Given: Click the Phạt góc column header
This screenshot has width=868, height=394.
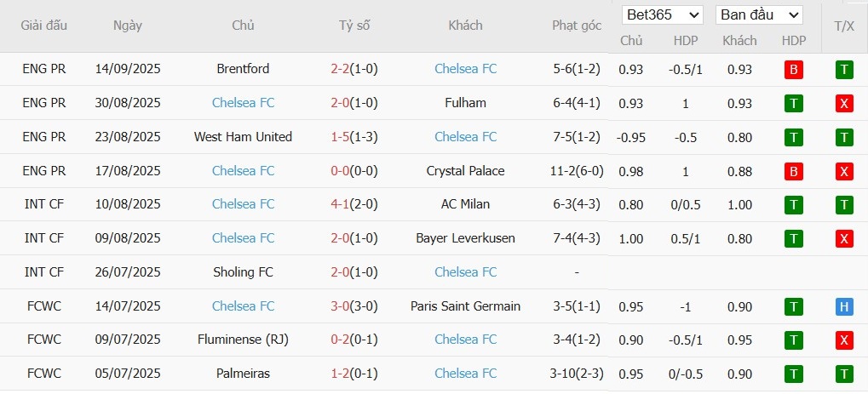Looking at the screenshot, I should pos(577,26).
